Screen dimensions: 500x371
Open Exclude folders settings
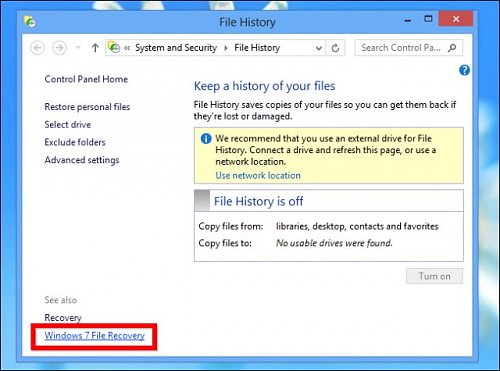(75, 142)
